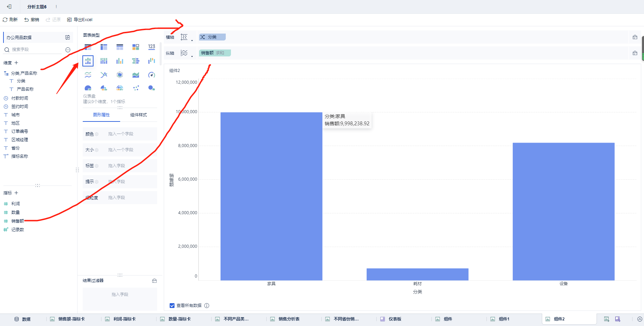Click the 刷新 refresh button
The image size is (644, 326).
(x=10, y=20)
